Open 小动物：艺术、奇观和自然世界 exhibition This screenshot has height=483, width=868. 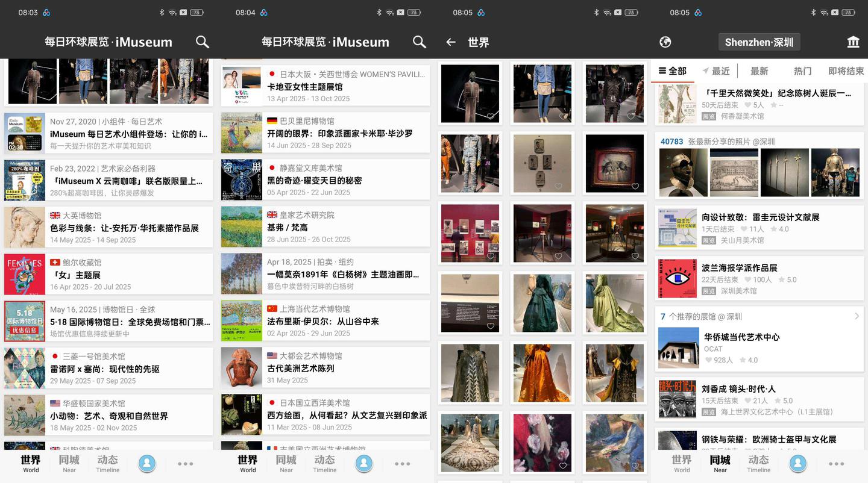click(x=108, y=415)
